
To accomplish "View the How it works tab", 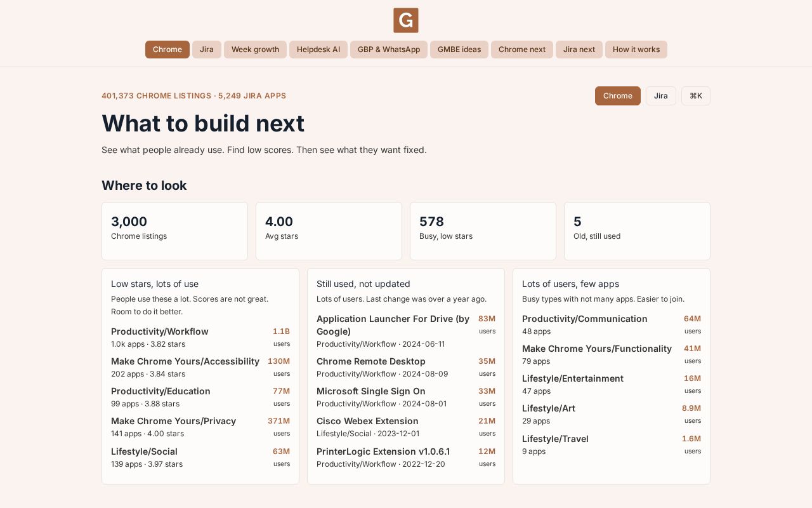I will [x=636, y=50].
